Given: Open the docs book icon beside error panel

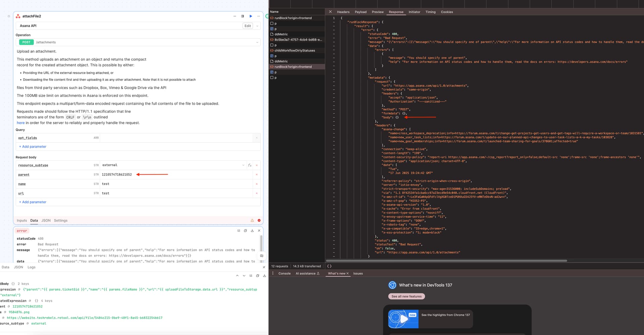Looking at the screenshot, I should (262, 256).
